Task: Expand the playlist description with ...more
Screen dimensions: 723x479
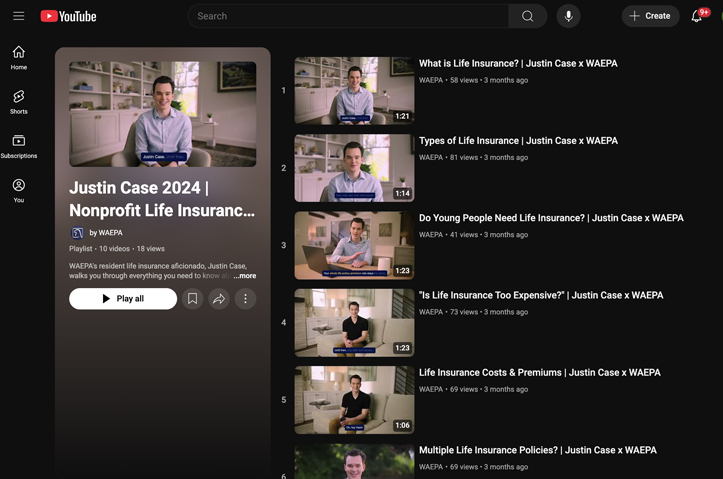Action: click(x=244, y=276)
